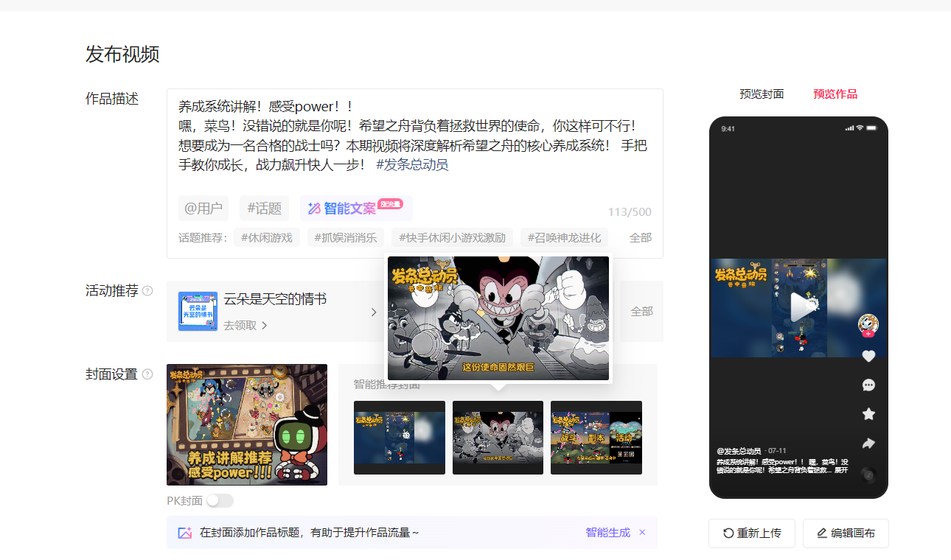Add the #休闲游戏 topic tag
Viewport: 951px width, 560px height.
[267, 238]
